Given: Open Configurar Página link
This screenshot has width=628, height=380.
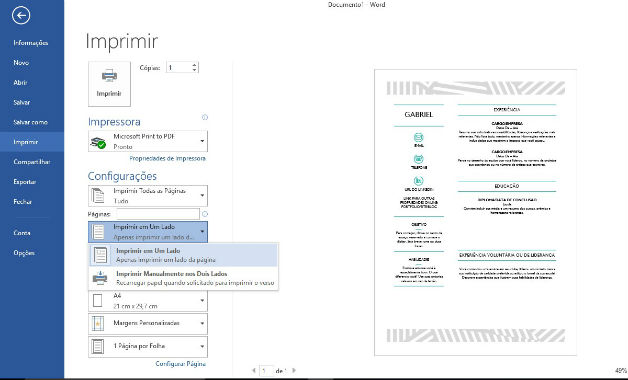Looking at the screenshot, I should tap(180, 364).
